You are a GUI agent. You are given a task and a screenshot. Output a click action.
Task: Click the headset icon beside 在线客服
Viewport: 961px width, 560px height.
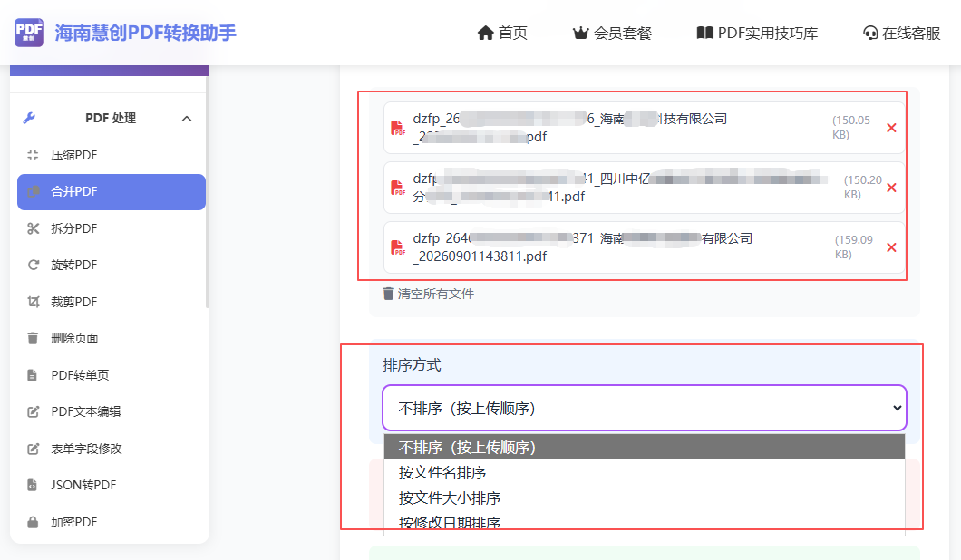click(x=870, y=34)
